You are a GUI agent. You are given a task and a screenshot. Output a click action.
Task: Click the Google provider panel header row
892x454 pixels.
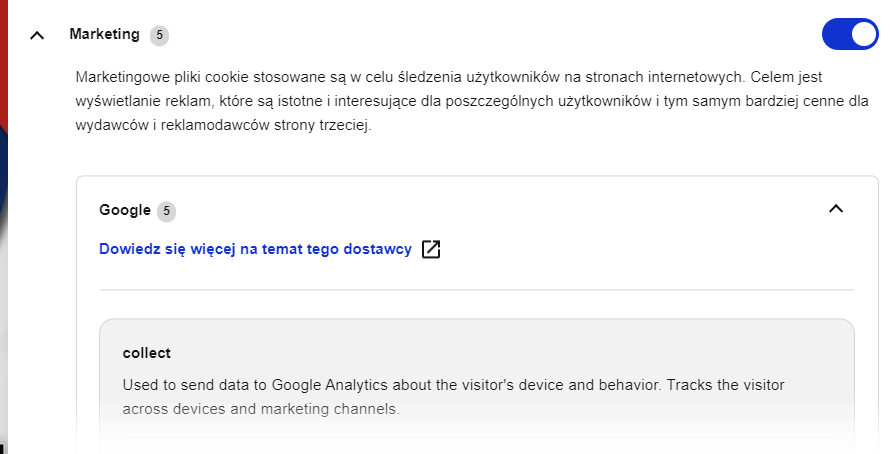click(477, 210)
